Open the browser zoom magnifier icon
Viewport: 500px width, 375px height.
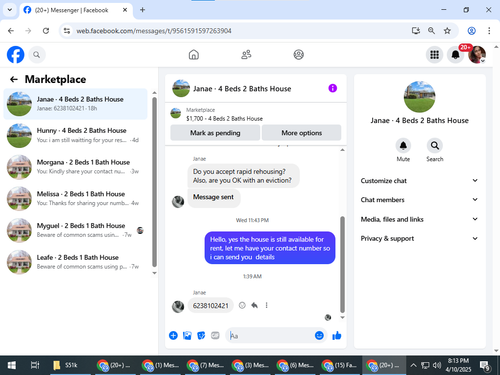pyautogui.click(x=431, y=31)
